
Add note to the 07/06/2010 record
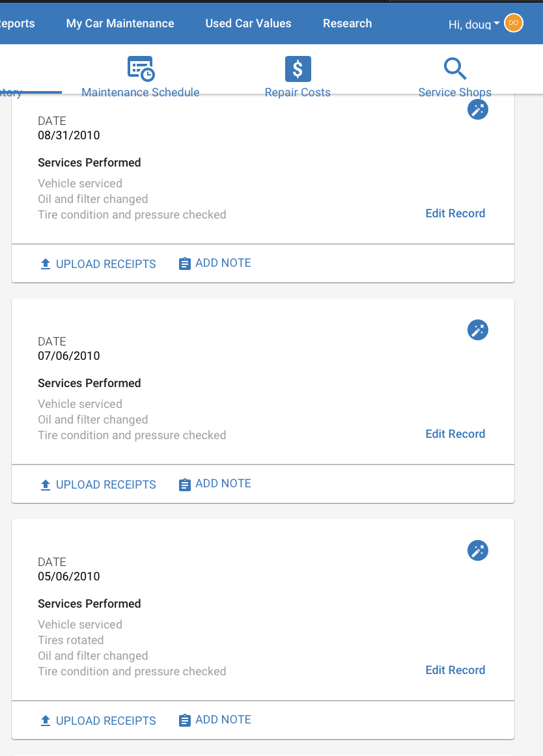(x=215, y=483)
